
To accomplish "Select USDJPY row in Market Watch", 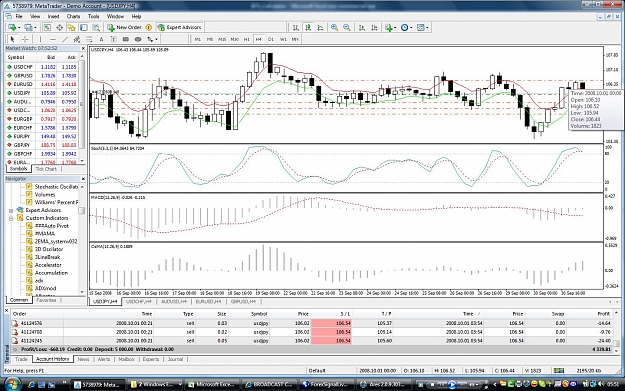I will [42, 93].
